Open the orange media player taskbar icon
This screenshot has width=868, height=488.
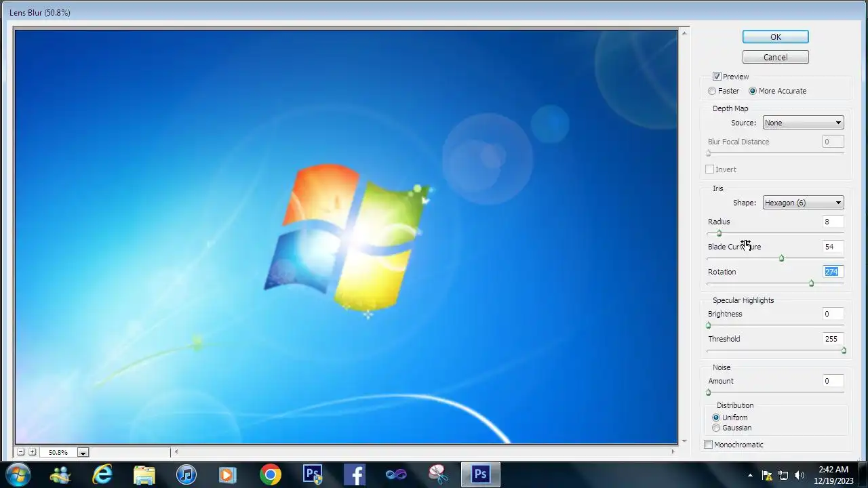coord(229,474)
